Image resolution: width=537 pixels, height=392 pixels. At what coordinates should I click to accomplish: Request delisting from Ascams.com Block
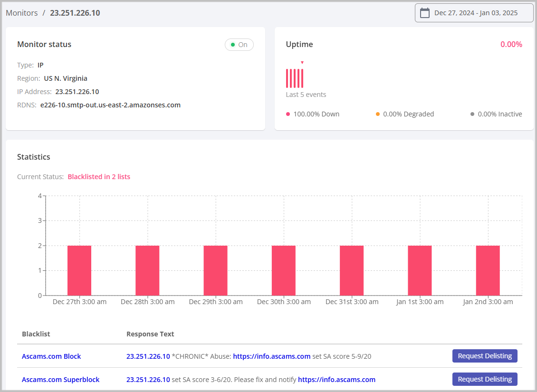485,355
